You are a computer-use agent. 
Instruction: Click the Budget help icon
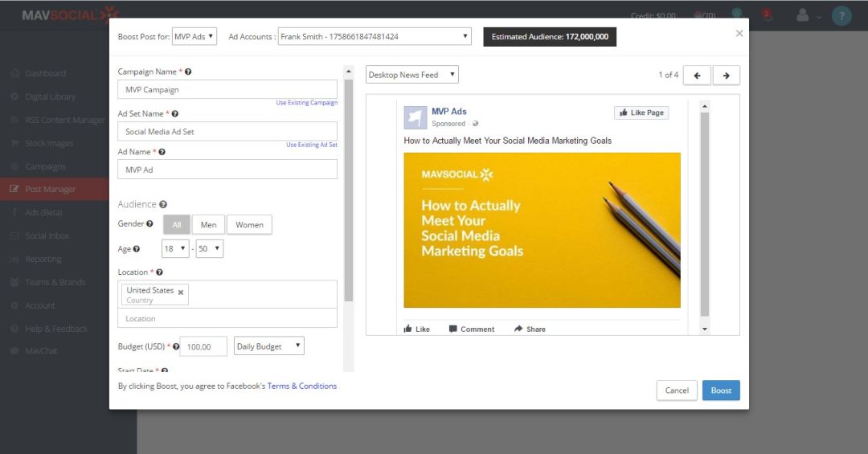tap(176, 346)
